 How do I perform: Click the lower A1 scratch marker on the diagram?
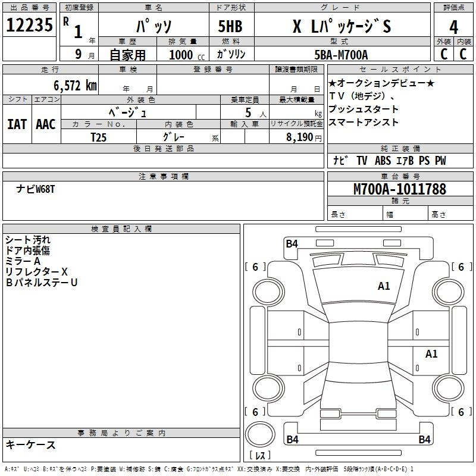pos(431,354)
